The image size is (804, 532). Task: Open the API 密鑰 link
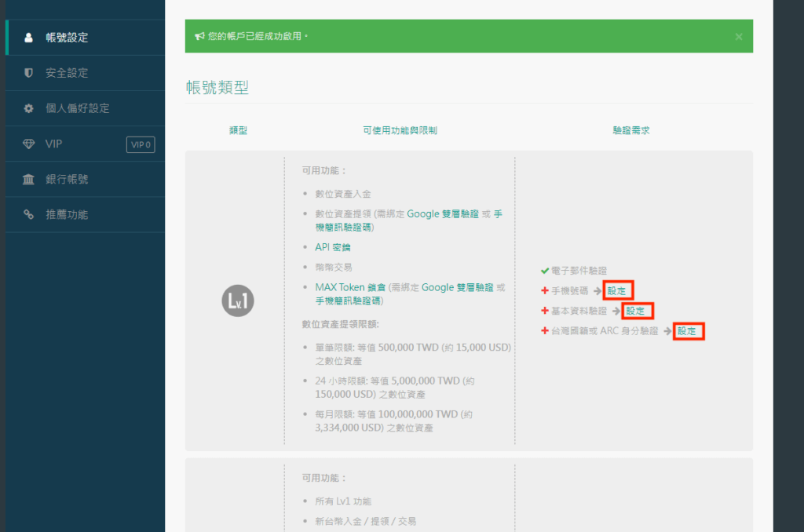pyautogui.click(x=333, y=247)
